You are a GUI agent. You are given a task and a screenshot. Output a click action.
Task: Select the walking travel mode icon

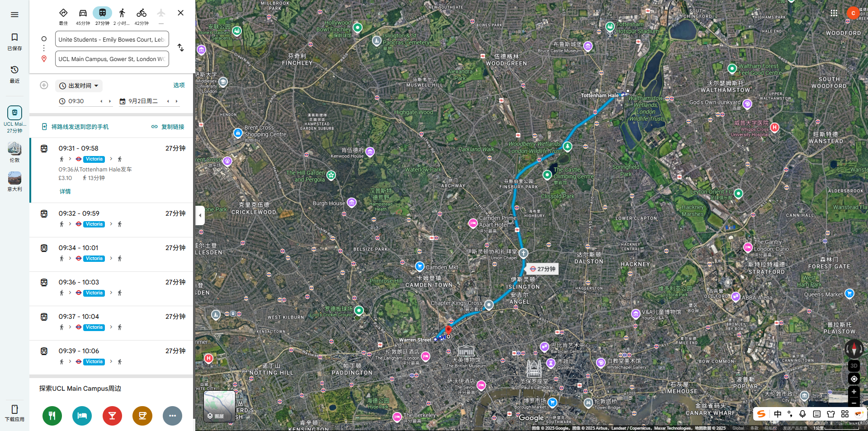122,13
